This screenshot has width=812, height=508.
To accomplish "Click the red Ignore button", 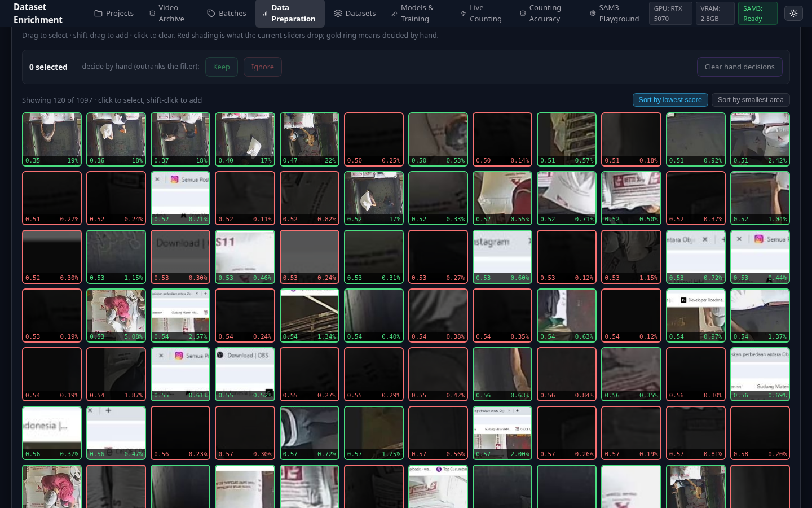I will (263, 67).
